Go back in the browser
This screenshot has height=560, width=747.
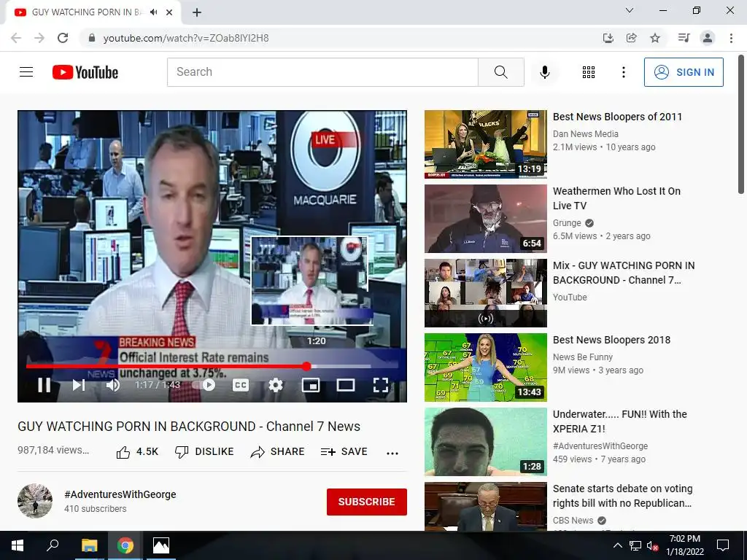[x=16, y=38]
